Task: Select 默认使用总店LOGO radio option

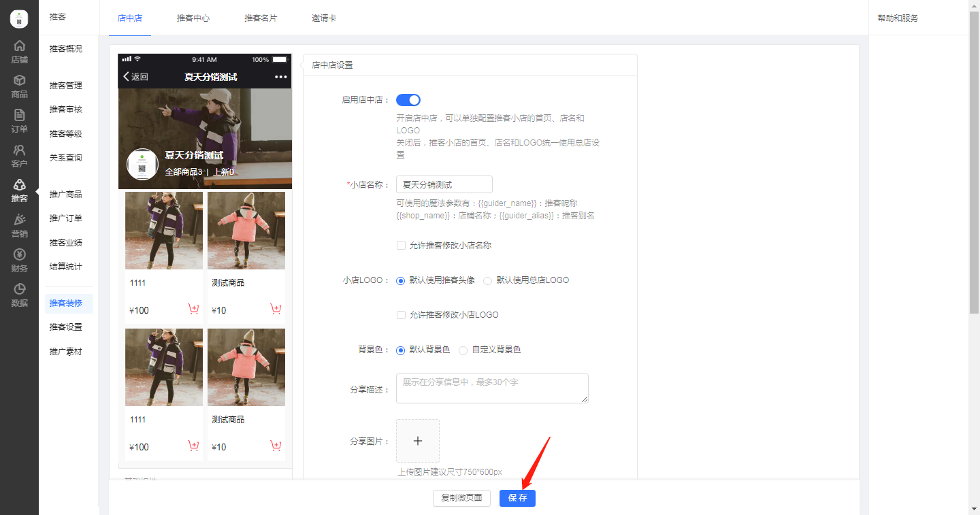Action: [487, 280]
